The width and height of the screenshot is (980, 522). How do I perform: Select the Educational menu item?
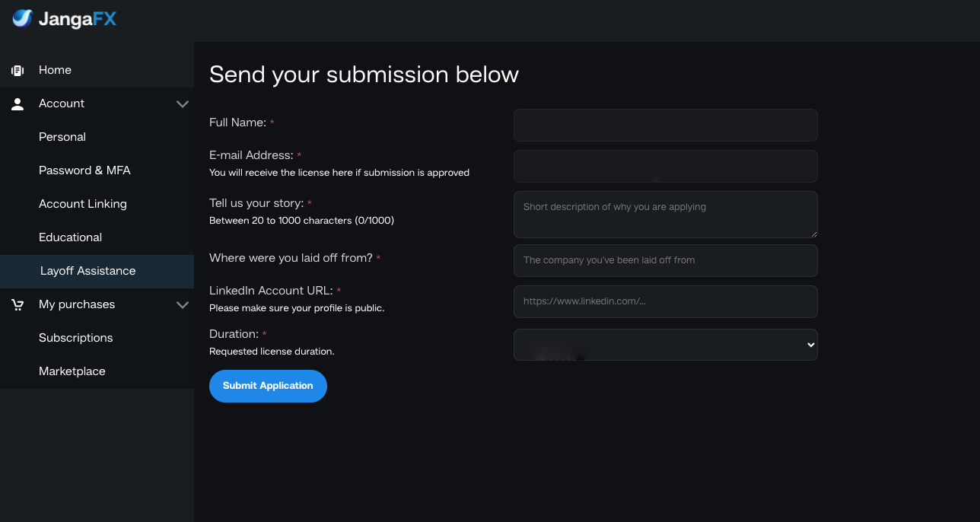click(70, 237)
